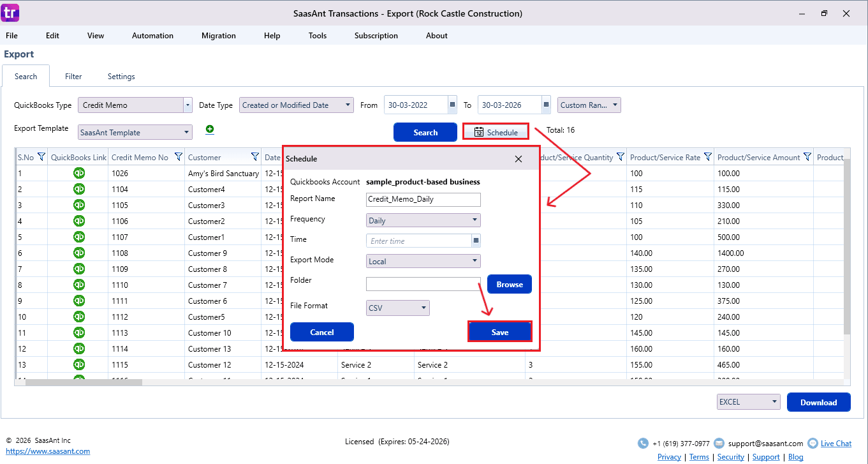Click the Product/Service Quantity filter icon
868x464 pixels.
(620, 157)
